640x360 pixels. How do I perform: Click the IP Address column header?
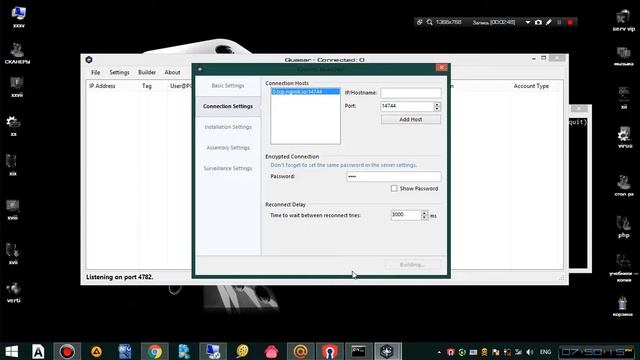pos(102,86)
